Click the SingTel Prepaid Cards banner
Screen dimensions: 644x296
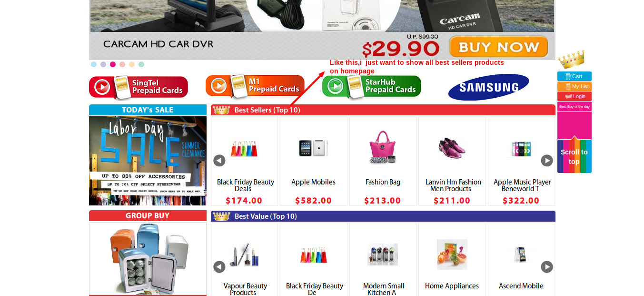[139, 87]
